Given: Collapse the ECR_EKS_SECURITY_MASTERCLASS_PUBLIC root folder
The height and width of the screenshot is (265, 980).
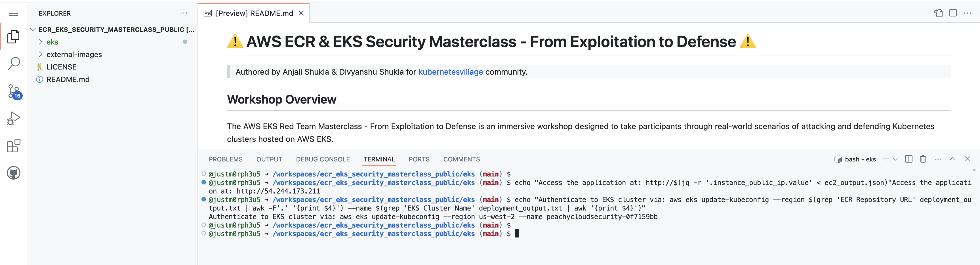Looking at the screenshot, I should [33, 29].
